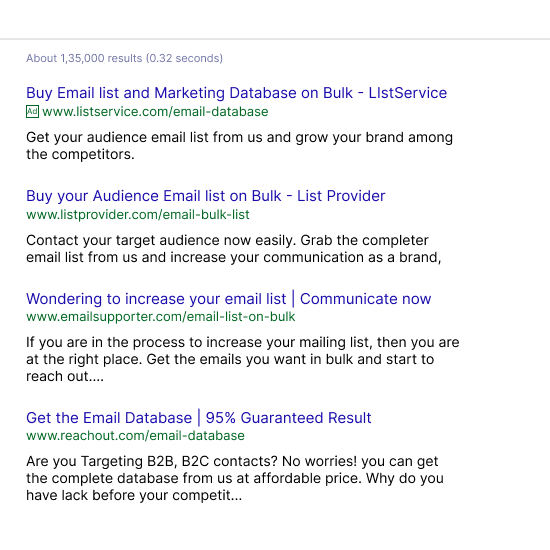
Task: Click the 'List Provider' brand name in the headline
Action: (341, 196)
